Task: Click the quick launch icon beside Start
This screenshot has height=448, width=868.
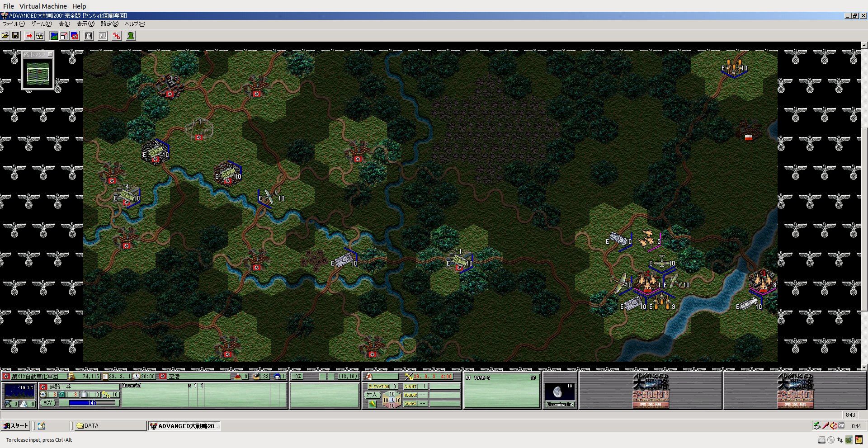Action: (42, 426)
